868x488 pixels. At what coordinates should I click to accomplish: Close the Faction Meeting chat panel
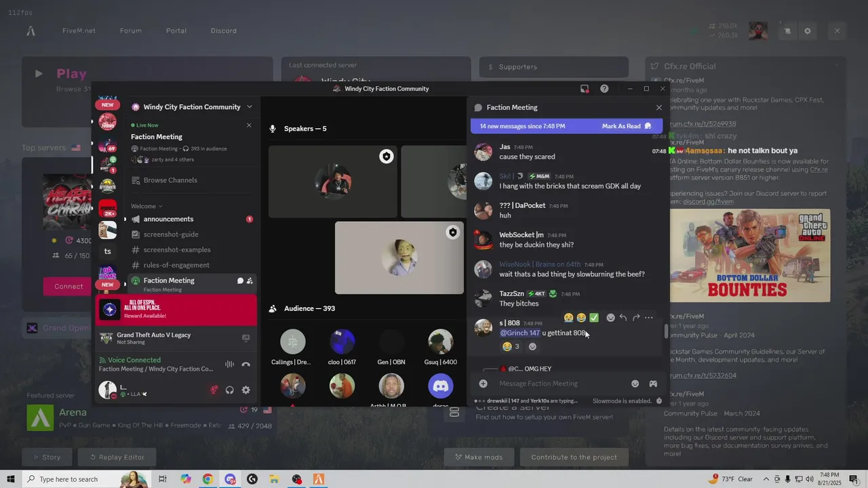tap(658, 107)
